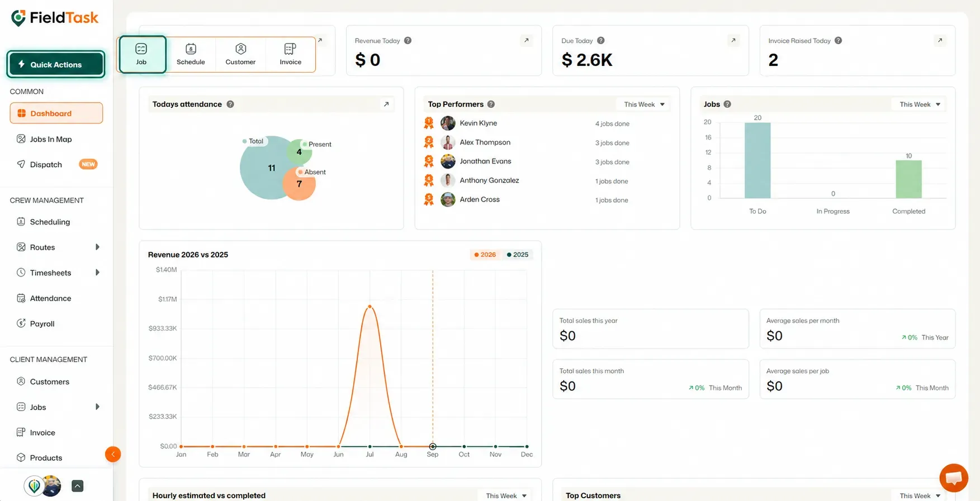This screenshot has width=980, height=501.
Task: Expand the Routes submenu
Action: [97, 247]
